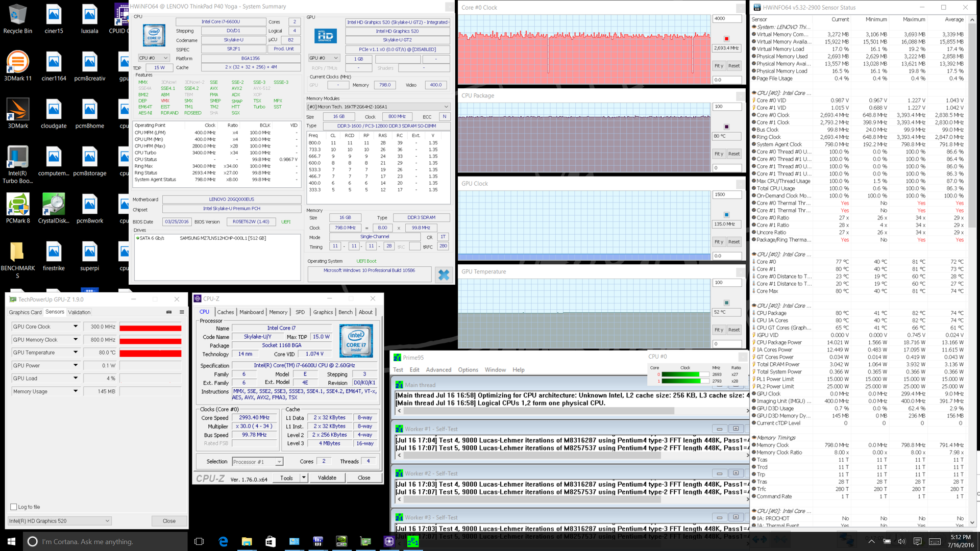
Task: Toggle the indicator square in GPU Temperature graph
Action: pos(726,303)
